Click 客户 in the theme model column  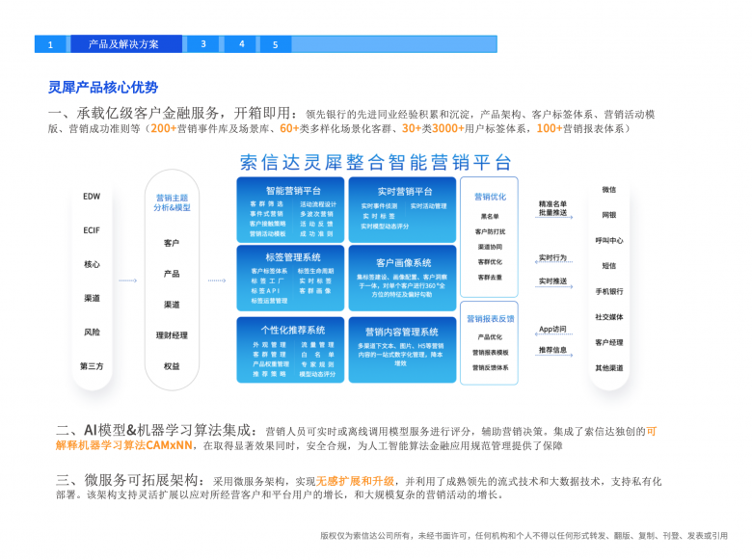coord(172,243)
